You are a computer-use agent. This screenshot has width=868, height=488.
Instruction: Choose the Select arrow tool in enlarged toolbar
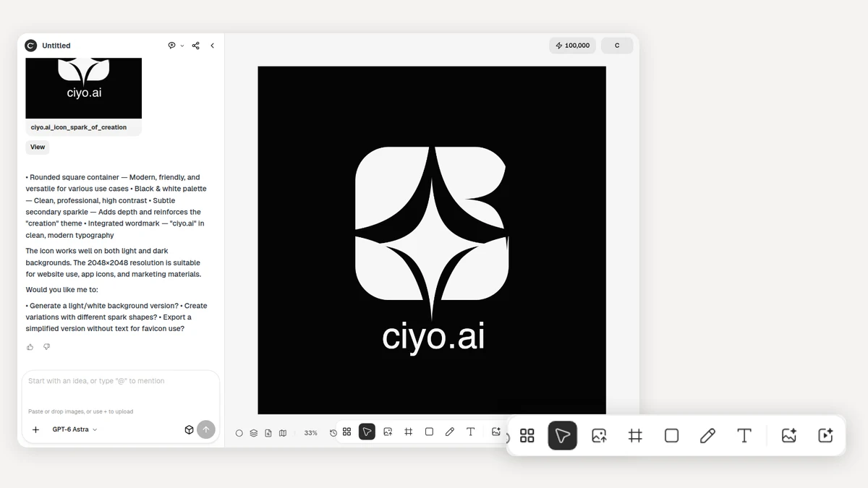coord(563,435)
